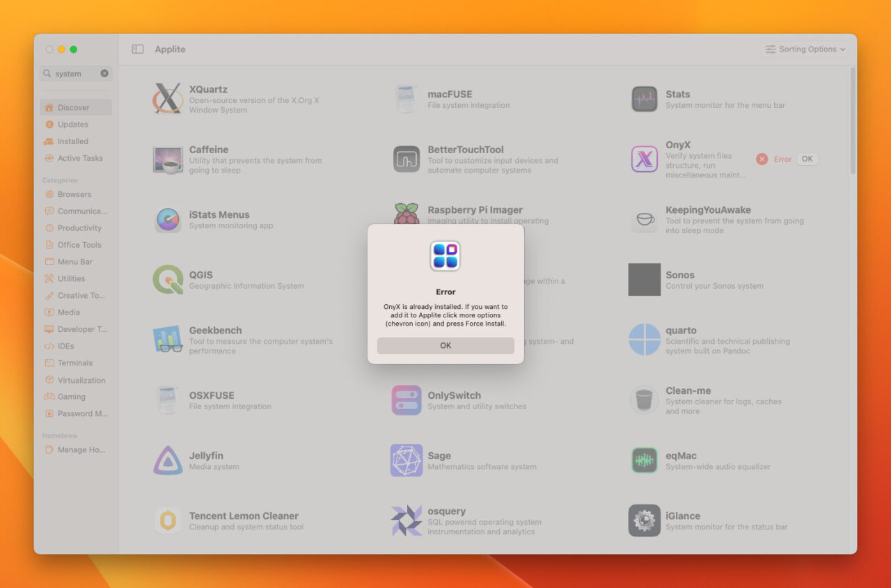891x588 pixels.
Task: Open the Sorting Options dropdown
Action: tap(805, 49)
